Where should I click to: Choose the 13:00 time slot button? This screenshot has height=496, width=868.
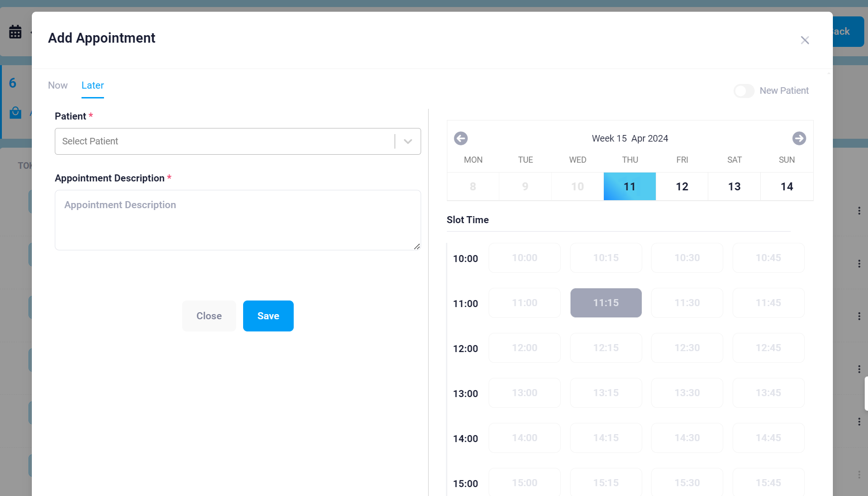(525, 393)
